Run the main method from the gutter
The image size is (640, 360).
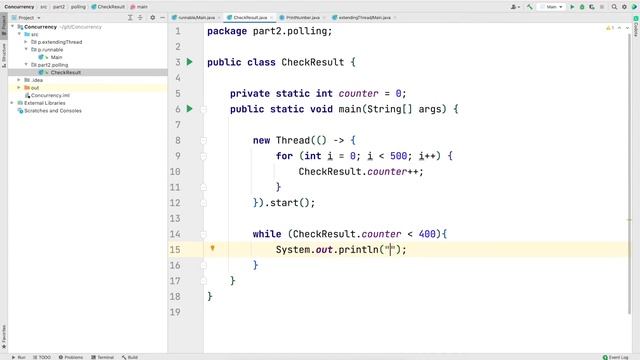pyautogui.click(x=189, y=109)
